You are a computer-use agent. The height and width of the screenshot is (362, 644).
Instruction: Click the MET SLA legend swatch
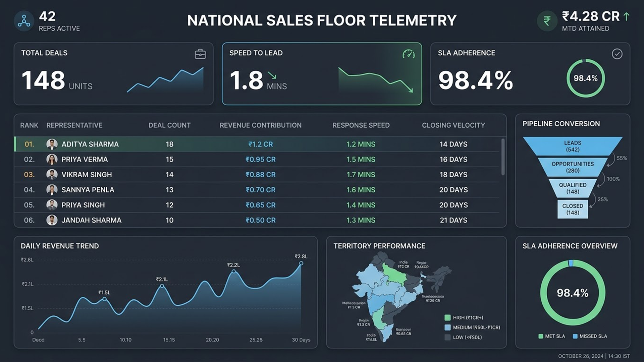[541, 336]
